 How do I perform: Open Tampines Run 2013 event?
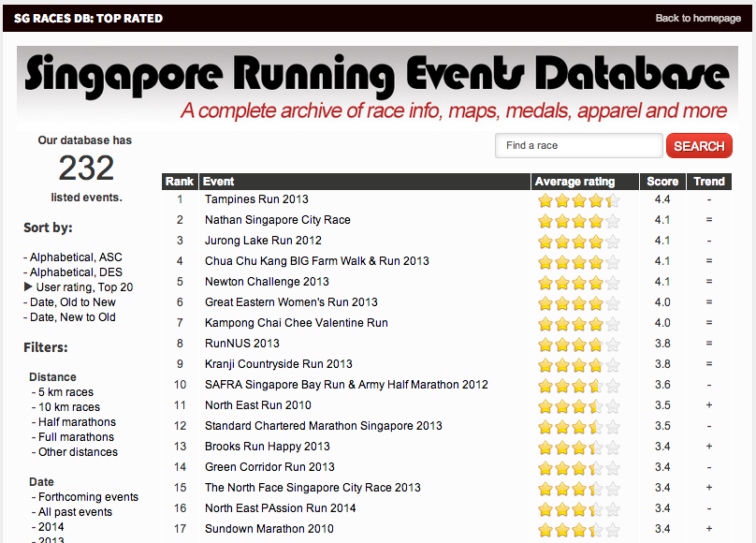point(256,199)
